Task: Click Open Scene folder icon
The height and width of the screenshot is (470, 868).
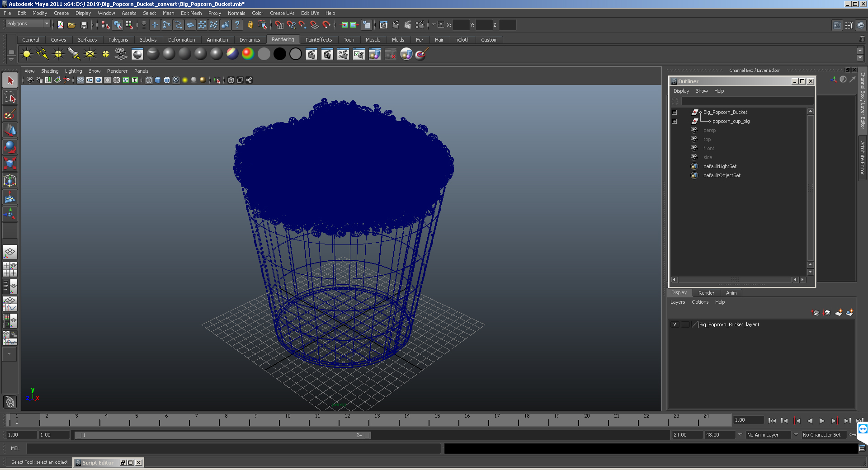Action: [71, 25]
